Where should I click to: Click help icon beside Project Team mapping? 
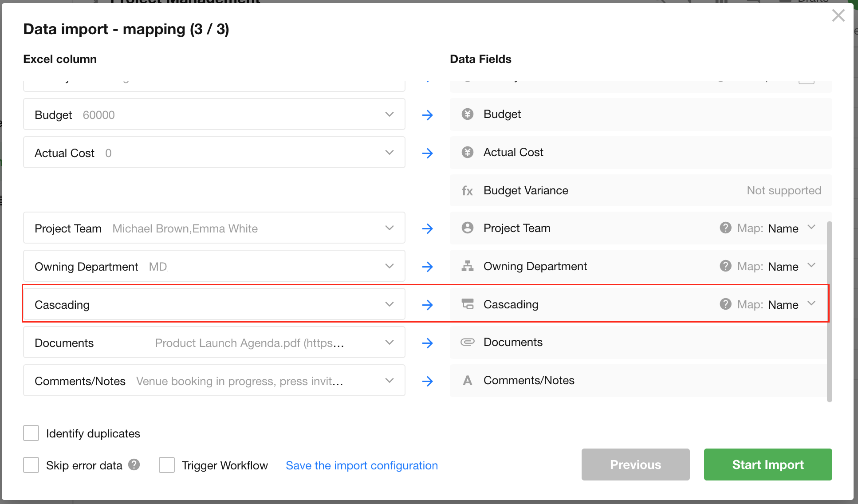pyautogui.click(x=725, y=228)
